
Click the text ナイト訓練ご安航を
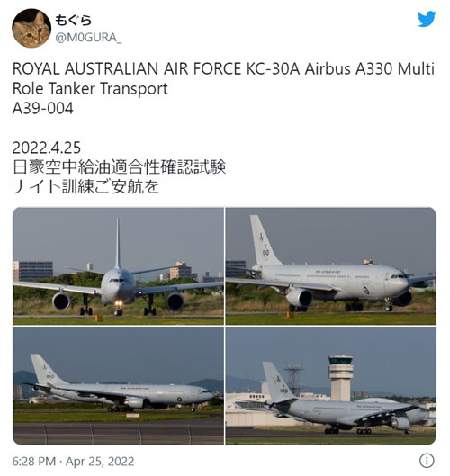pyautogui.click(x=85, y=186)
